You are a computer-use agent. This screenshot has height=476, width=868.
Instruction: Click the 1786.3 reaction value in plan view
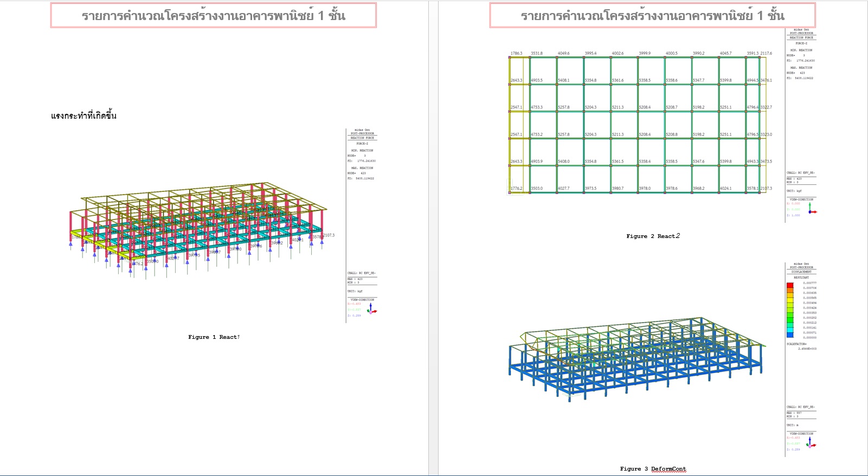516,54
